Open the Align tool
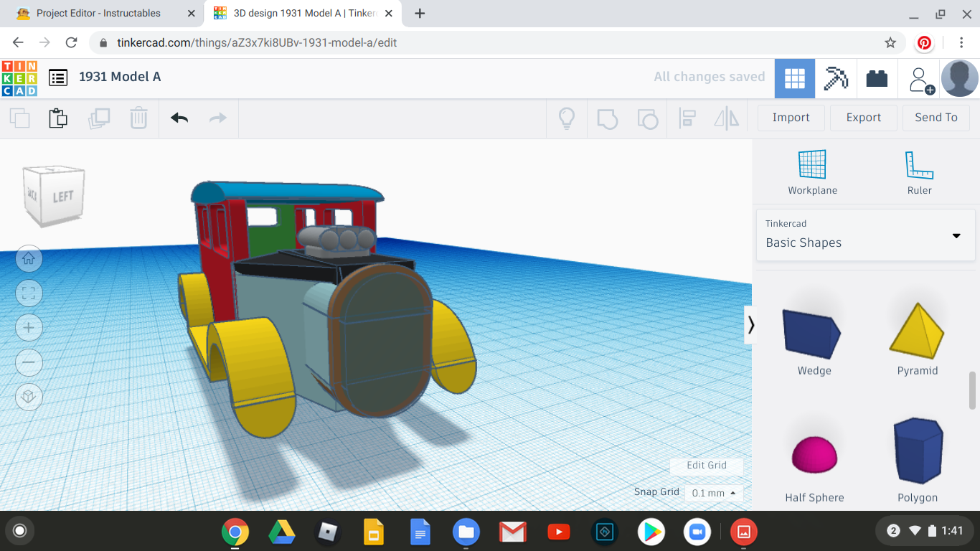The width and height of the screenshot is (980, 551). (687, 118)
